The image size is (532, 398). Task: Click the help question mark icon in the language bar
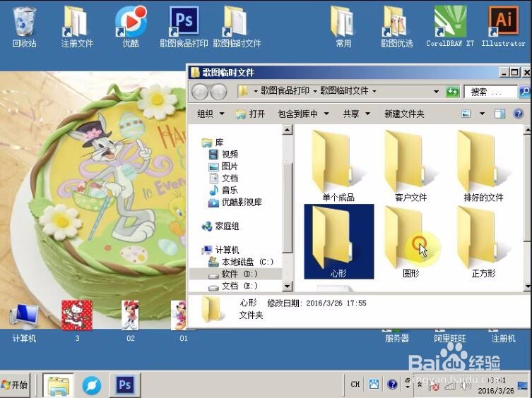[x=392, y=385]
